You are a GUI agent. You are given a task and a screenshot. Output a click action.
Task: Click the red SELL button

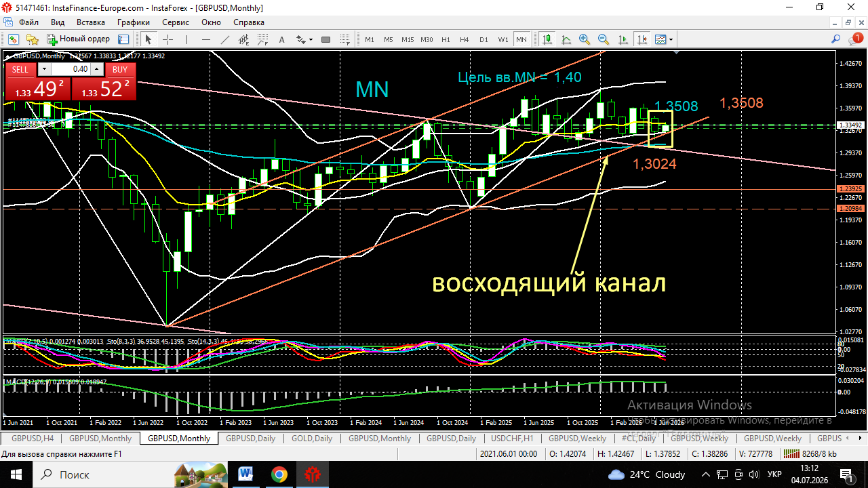pyautogui.click(x=20, y=69)
